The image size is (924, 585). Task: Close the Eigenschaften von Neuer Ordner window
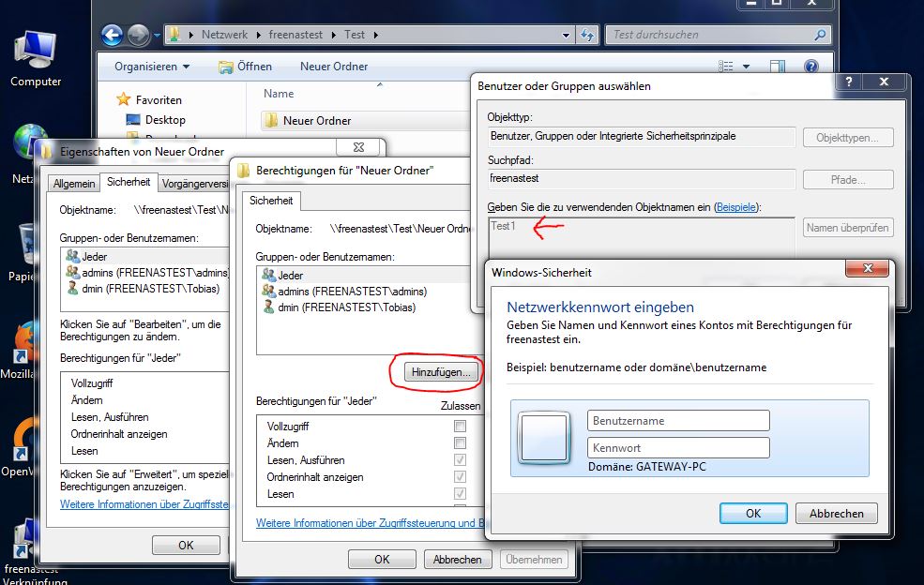pos(359,146)
